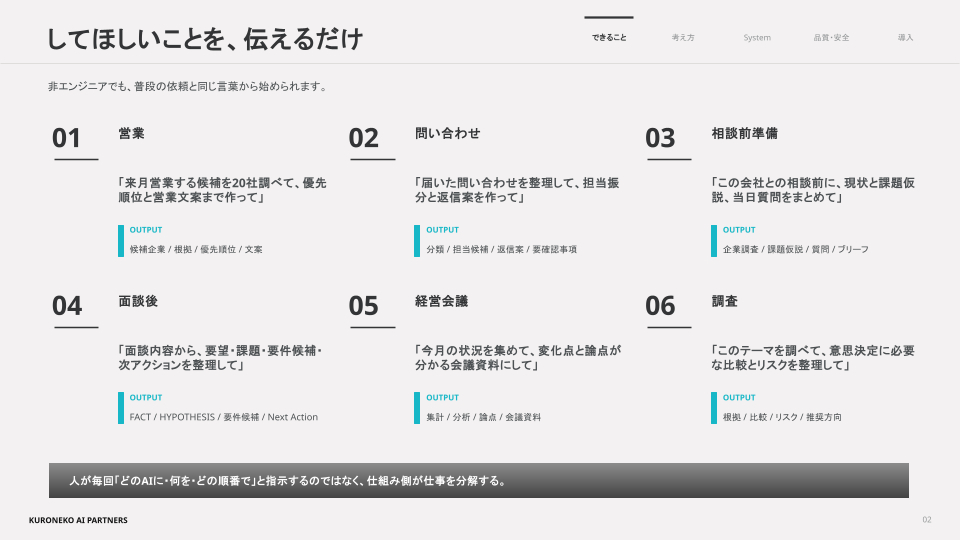Click the quote starting この会社との相談前に
The width and height of the screenshot is (960, 540).
click(x=813, y=190)
